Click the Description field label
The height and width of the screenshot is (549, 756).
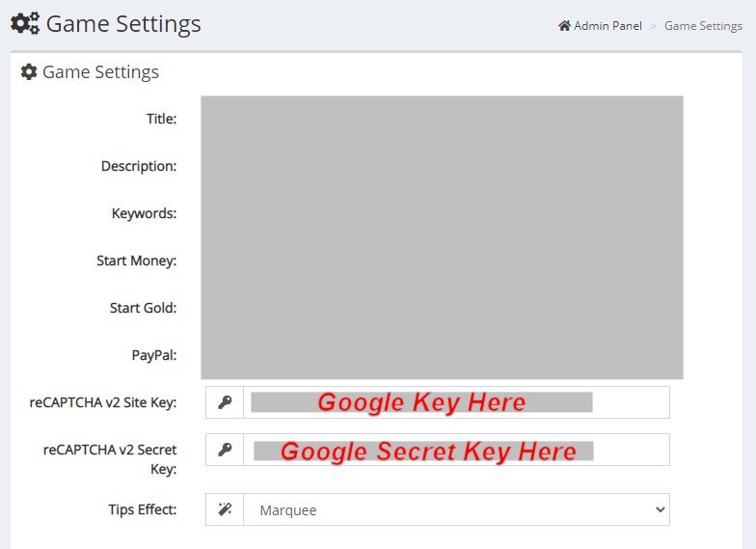[x=139, y=166]
